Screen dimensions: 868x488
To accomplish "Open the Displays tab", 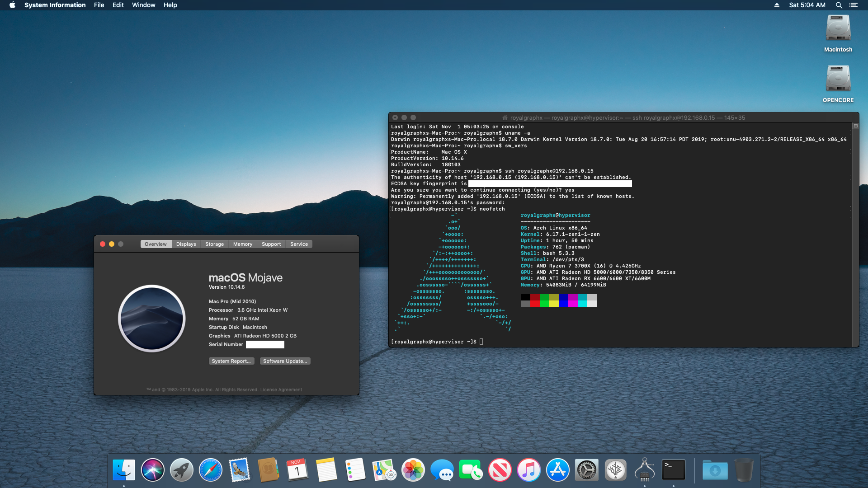I will tap(186, 244).
